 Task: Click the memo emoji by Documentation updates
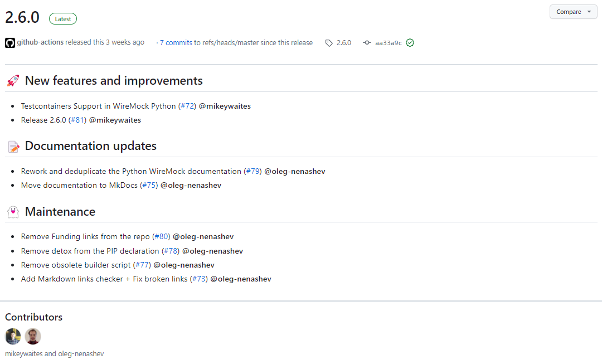[13, 146]
